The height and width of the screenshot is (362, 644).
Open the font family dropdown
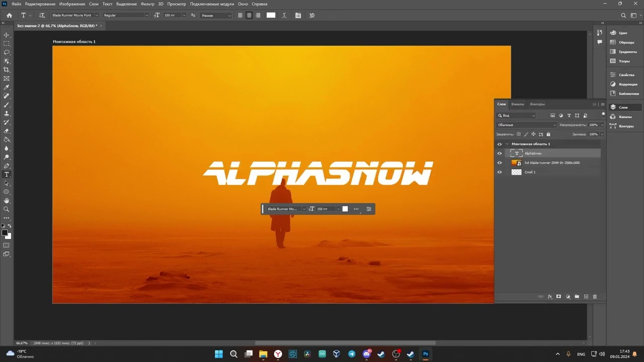(x=97, y=16)
